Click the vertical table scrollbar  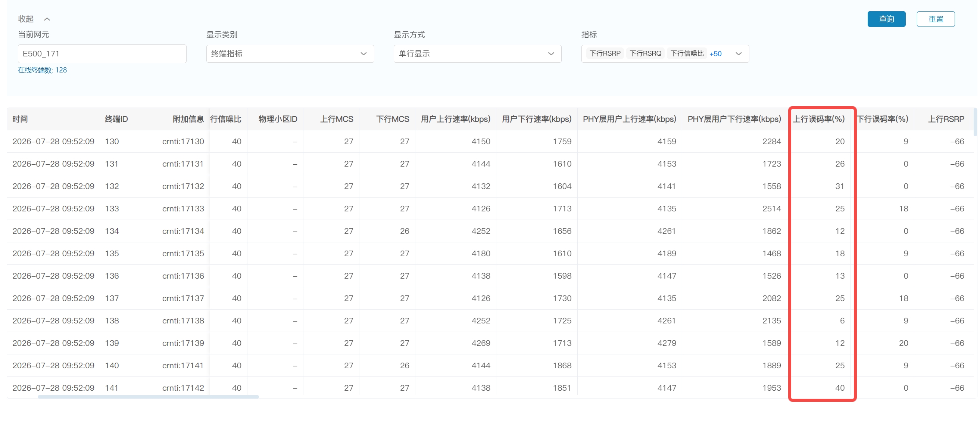975,122
